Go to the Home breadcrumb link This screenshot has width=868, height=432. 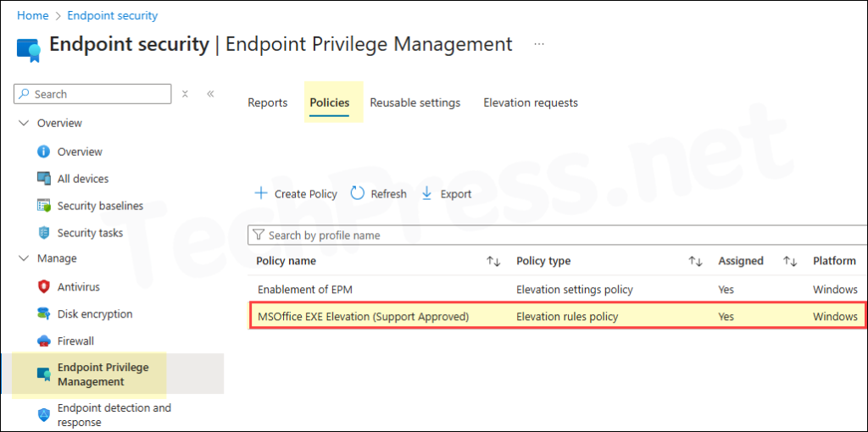point(33,15)
